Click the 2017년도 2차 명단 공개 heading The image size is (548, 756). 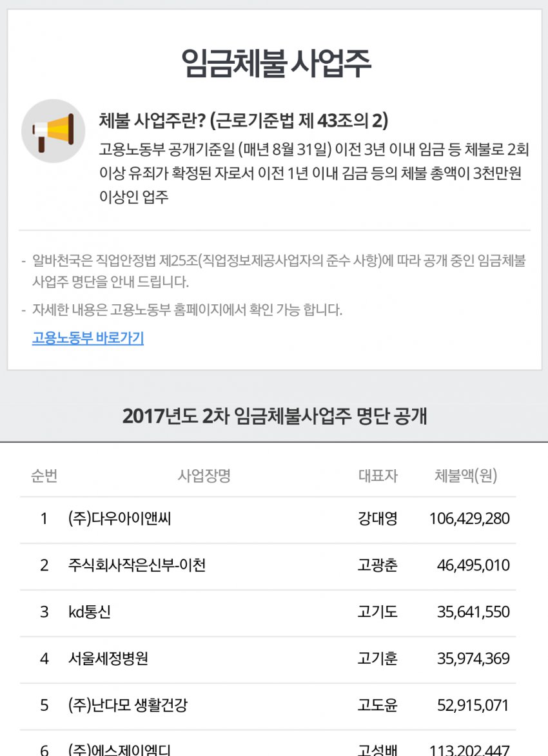pos(273,418)
